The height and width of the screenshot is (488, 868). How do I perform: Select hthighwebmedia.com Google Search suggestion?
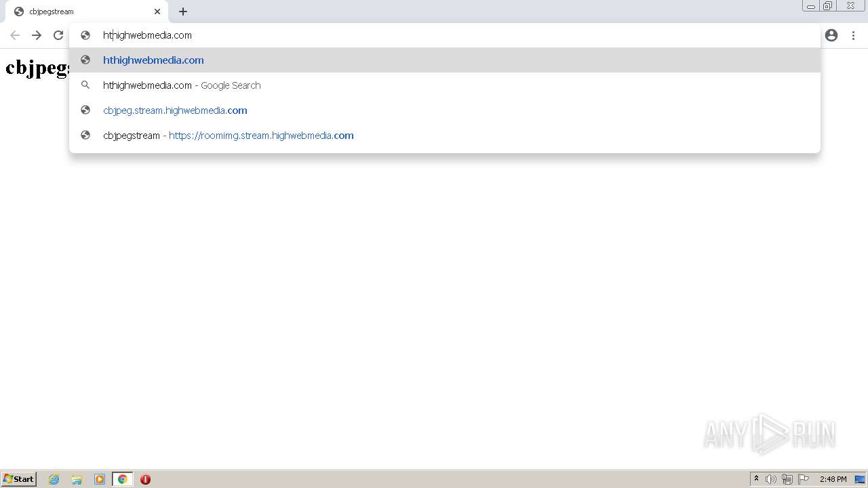click(445, 85)
